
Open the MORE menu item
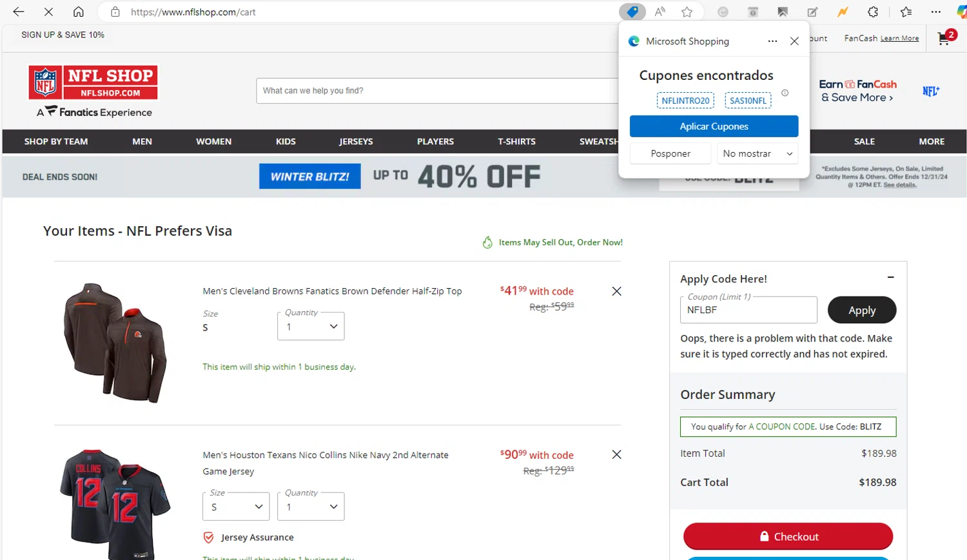pyautogui.click(x=932, y=142)
